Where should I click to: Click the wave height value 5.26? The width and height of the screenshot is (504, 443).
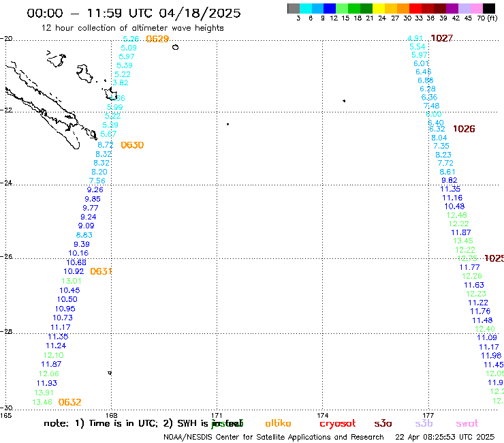tap(131, 39)
